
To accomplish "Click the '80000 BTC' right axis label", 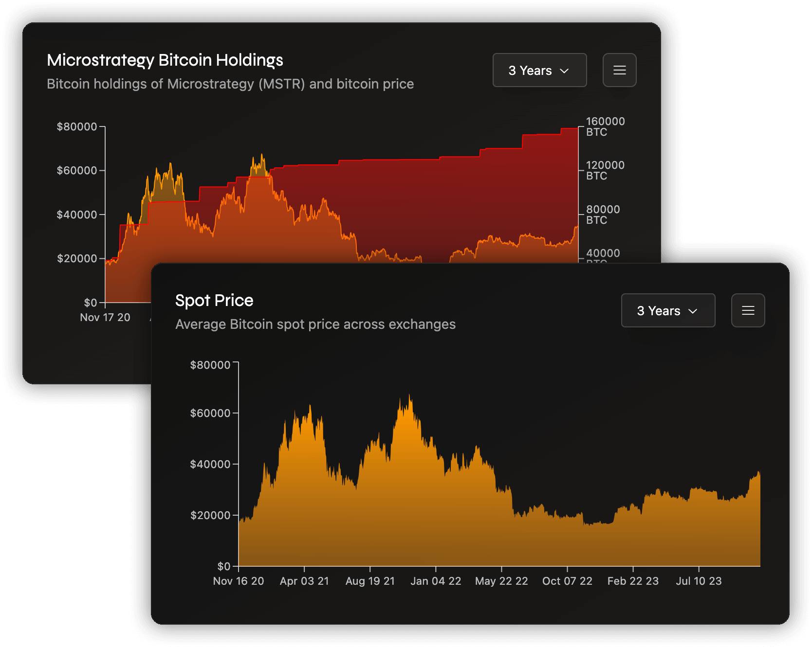I will [603, 215].
